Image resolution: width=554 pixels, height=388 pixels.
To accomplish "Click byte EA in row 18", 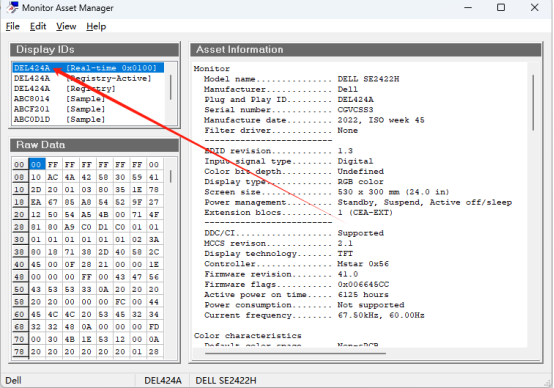I will (x=36, y=202).
